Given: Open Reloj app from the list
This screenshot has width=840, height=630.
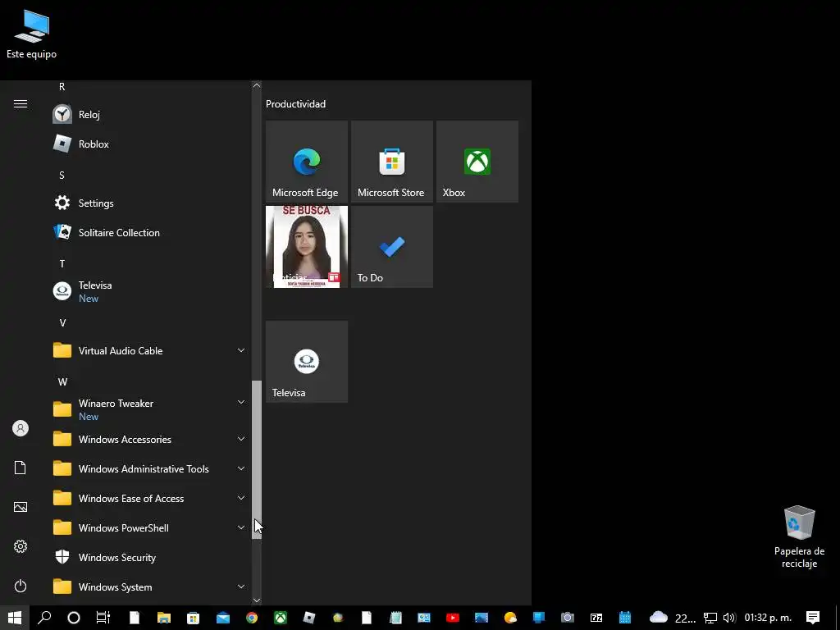Looking at the screenshot, I should coord(150,114).
